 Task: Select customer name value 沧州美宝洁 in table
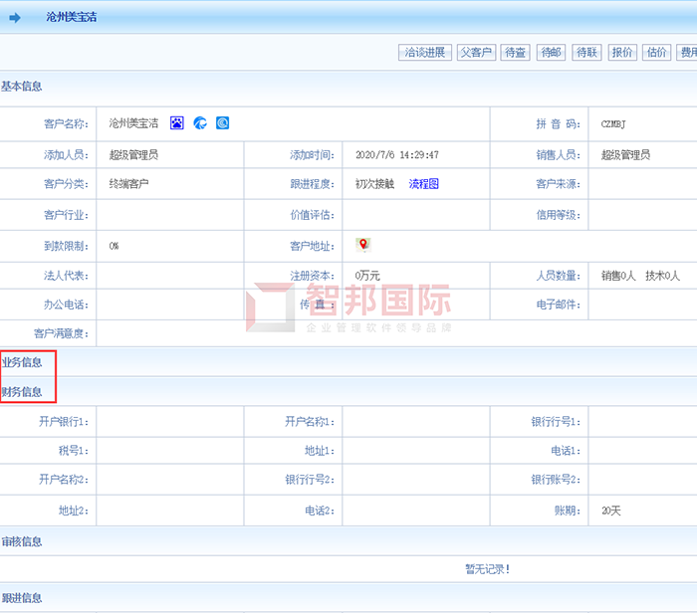(x=133, y=123)
